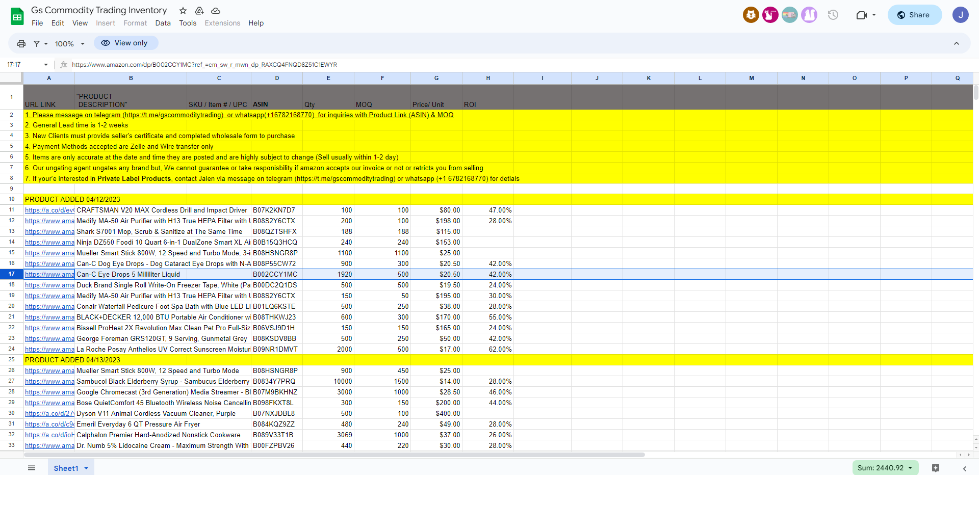980x531 pixels.
Task: Click the View only button
Action: click(126, 43)
